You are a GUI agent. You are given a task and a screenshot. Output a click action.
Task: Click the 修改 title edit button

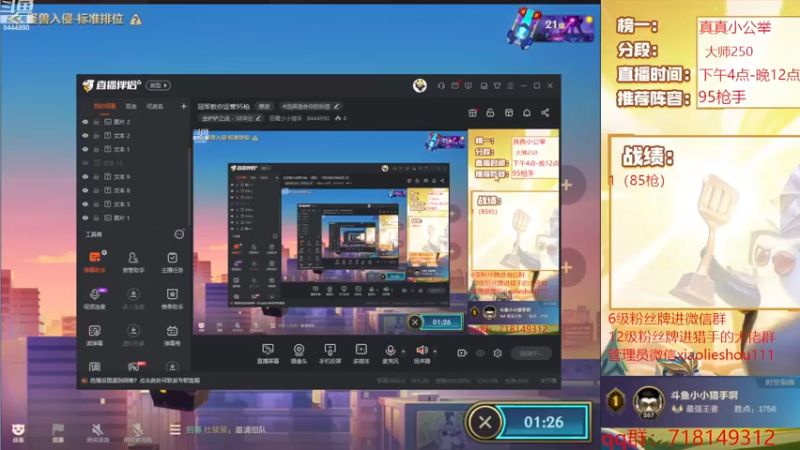(264, 107)
